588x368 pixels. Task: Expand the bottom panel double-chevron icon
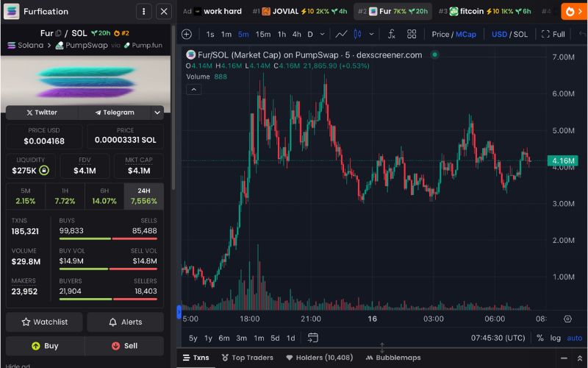580,358
